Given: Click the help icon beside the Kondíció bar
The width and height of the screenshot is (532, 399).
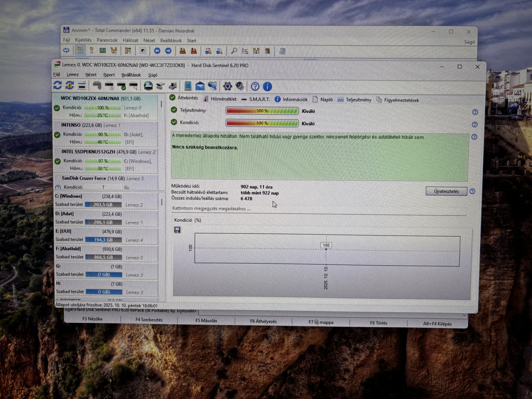Looking at the screenshot, I should pyautogui.click(x=475, y=124).
